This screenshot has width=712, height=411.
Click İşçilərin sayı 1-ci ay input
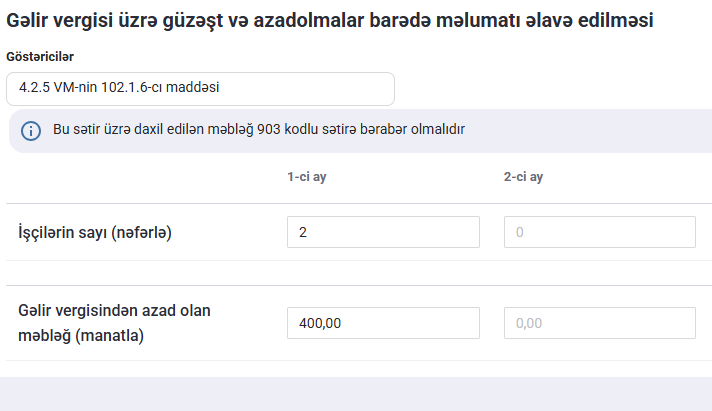point(383,233)
